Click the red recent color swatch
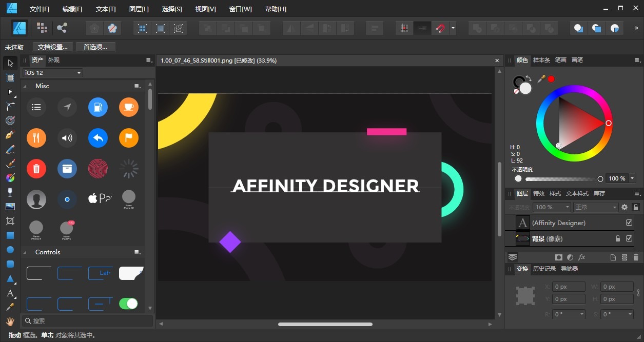Screen dimensions: 644x342 tap(551, 79)
